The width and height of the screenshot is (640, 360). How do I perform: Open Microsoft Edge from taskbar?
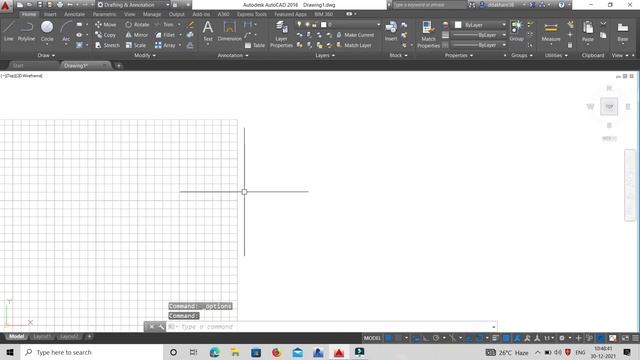(215, 352)
